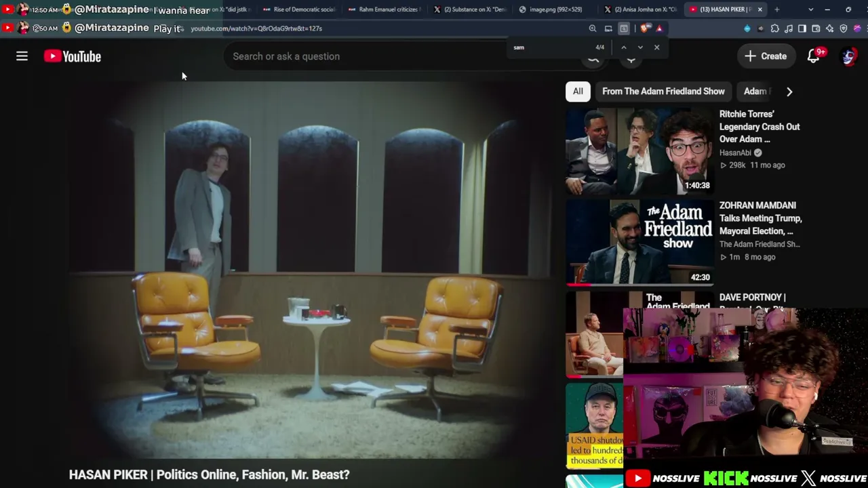Open the YouTube hamburger guide menu
The width and height of the screenshot is (868, 488).
(x=22, y=56)
